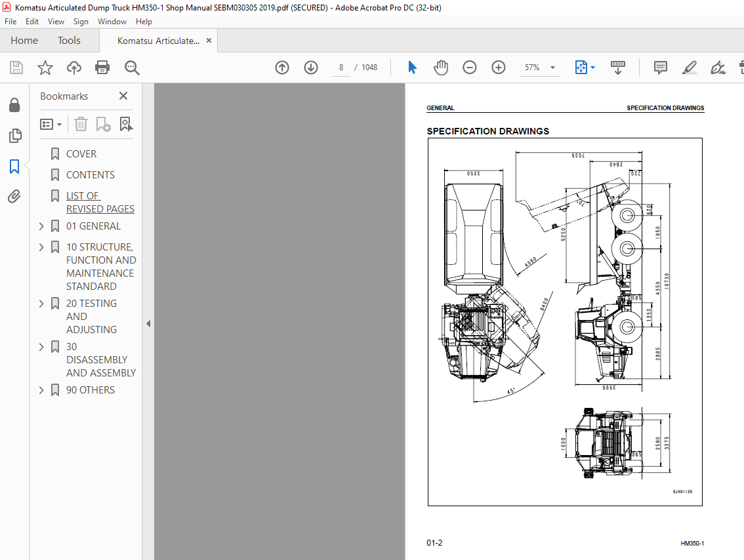Select the 01 GENERAL bookmark text
744x560 pixels.
click(x=93, y=226)
